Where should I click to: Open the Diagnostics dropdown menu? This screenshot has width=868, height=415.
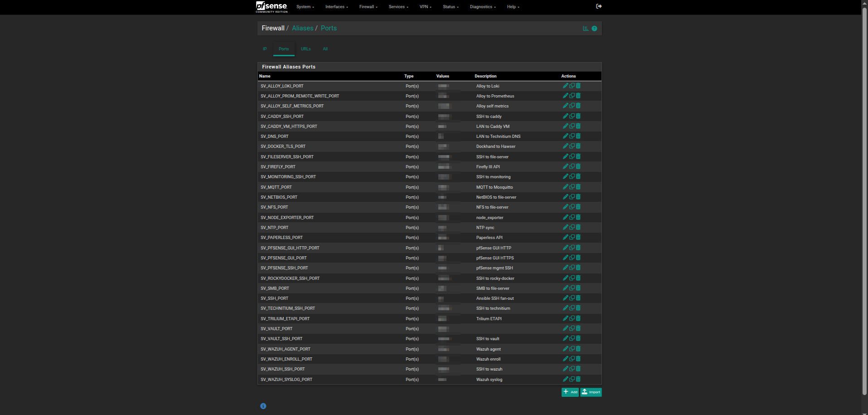pos(483,7)
